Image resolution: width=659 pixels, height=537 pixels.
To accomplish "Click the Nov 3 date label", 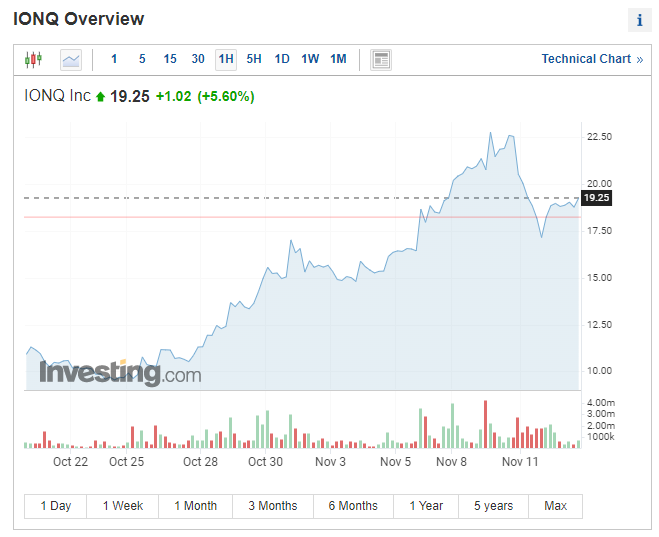I will tap(330, 462).
